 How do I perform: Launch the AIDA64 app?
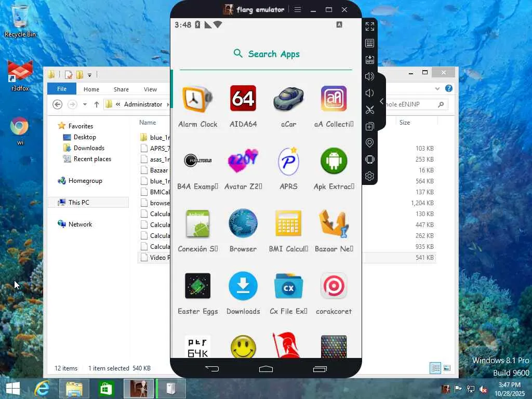[x=243, y=98]
